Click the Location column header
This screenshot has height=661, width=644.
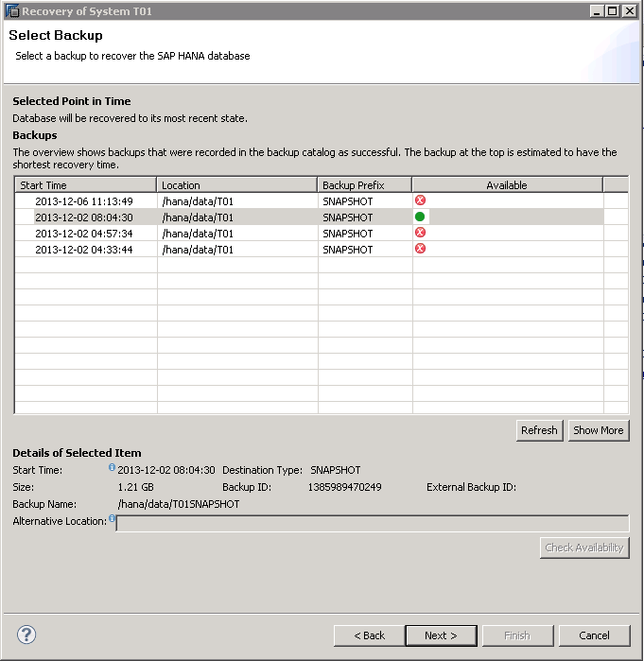coord(236,185)
